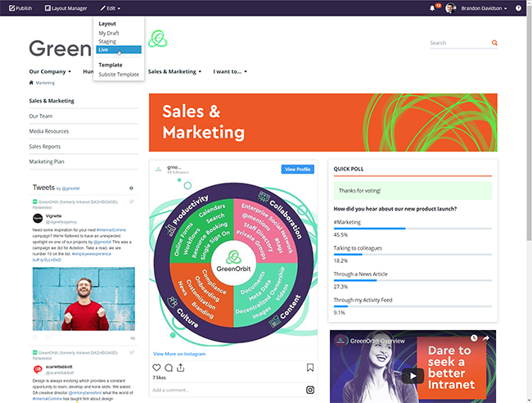Screen dimensions: 532x403
Task: Click the @grnorbit Tweets link
Action: pos(70,188)
